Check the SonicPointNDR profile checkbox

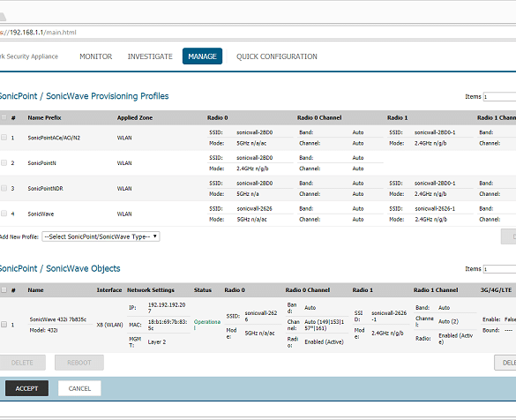pos(4,188)
